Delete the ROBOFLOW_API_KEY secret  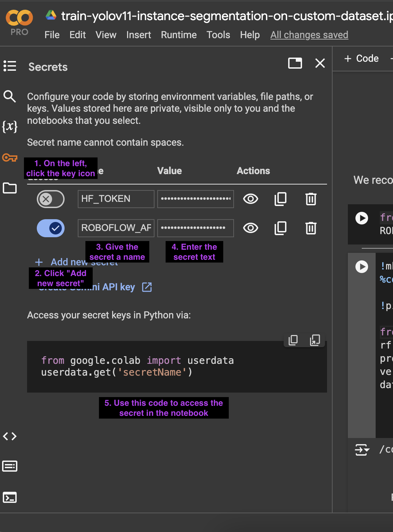click(x=311, y=228)
